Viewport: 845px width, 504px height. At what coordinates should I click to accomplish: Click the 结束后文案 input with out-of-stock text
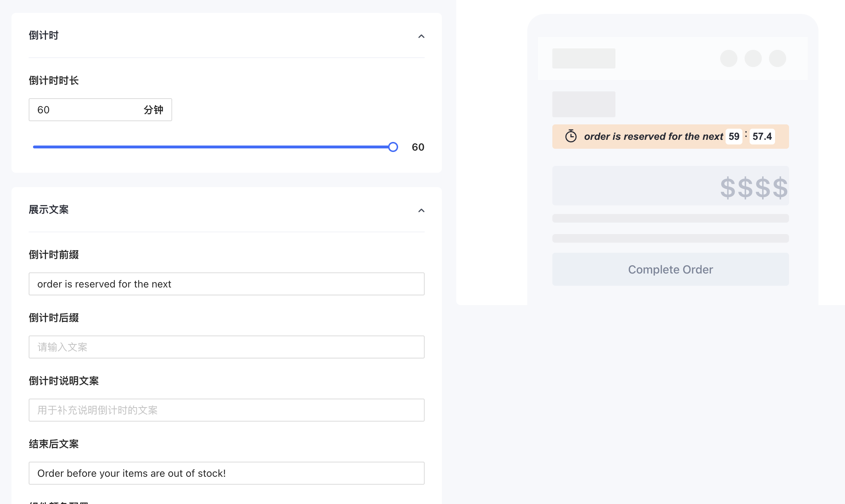pos(226,473)
